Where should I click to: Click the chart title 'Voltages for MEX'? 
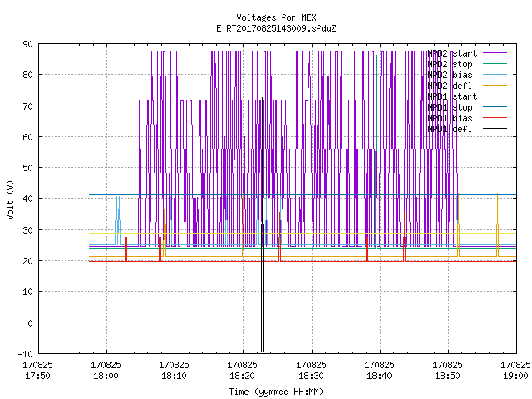point(276,17)
